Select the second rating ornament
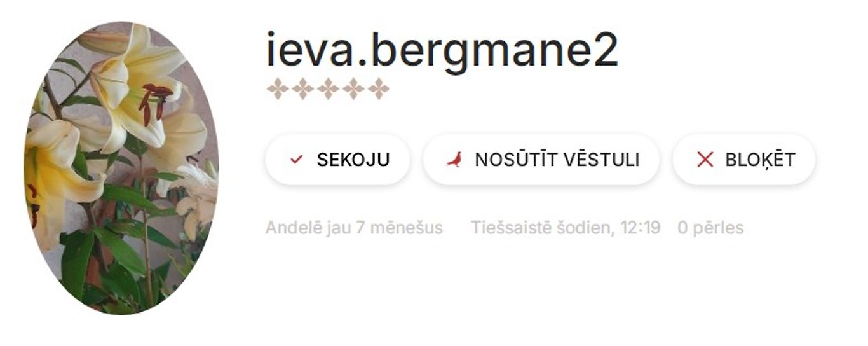868x346 pixels. click(x=302, y=89)
